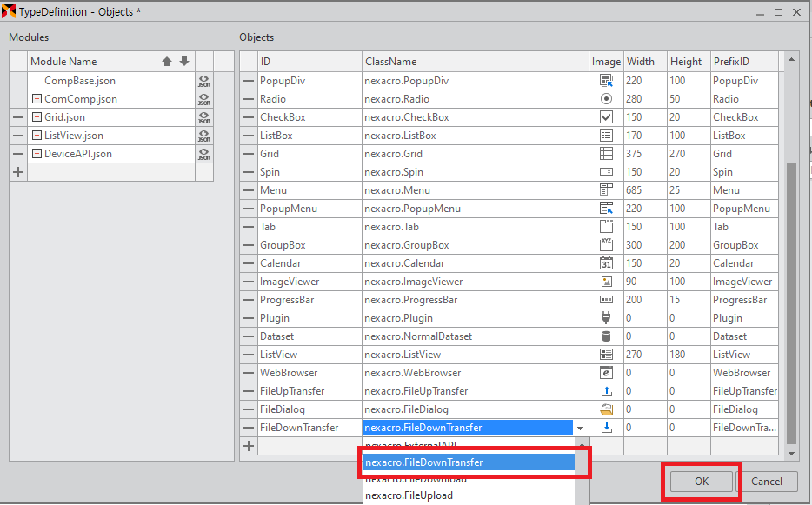Select nexacro.FileDownTransfer from the dropdown list
Viewport: 812px width, 505px height.
(x=469, y=462)
